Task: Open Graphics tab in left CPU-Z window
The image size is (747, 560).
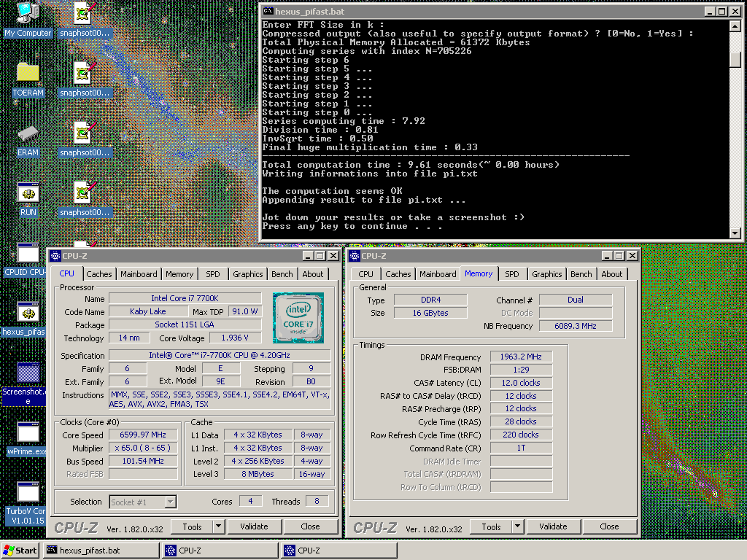Action: click(248, 274)
